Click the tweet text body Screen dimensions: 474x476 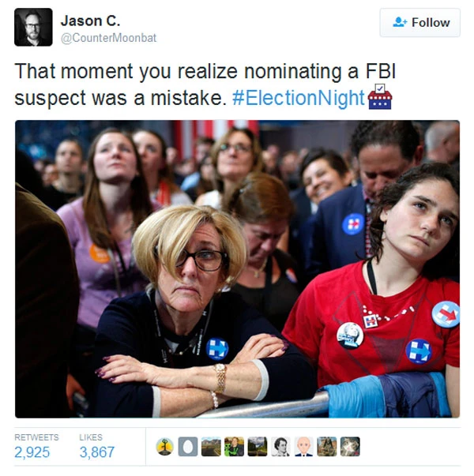coord(205,84)
